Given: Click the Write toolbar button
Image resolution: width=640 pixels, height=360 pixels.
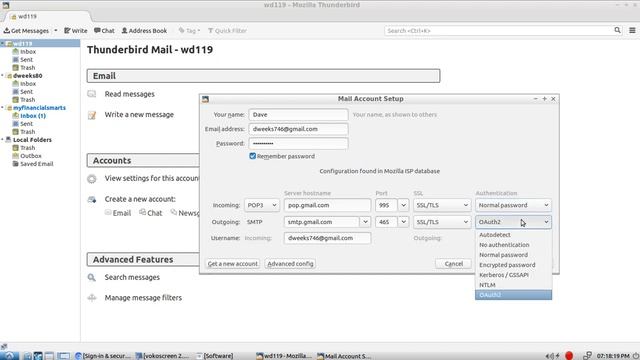Looking at the screenshot, I should 76,31.
